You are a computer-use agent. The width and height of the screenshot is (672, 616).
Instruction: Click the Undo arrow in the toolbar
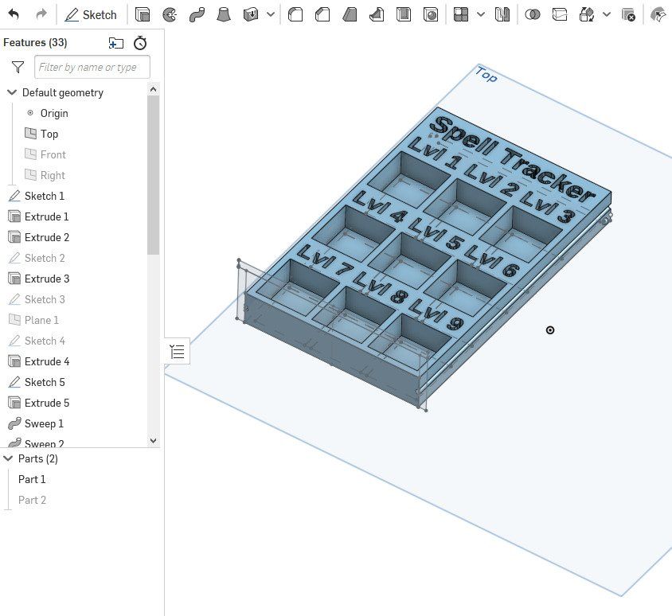[14, 14]
